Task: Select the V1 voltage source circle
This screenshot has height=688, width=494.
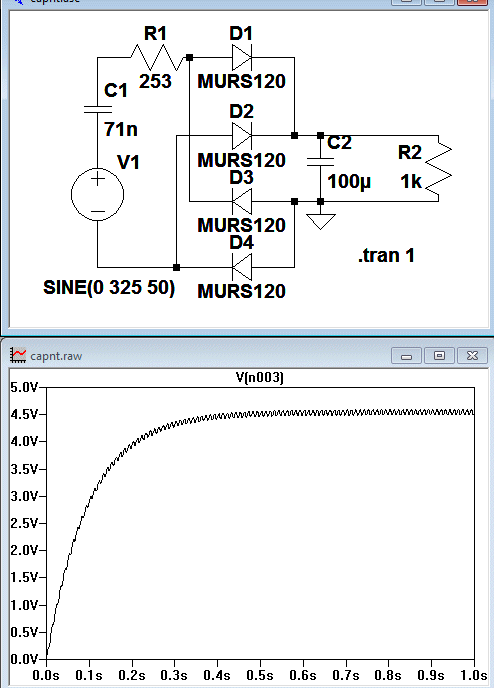Action: pyautogui.click(x=97, y=194)
